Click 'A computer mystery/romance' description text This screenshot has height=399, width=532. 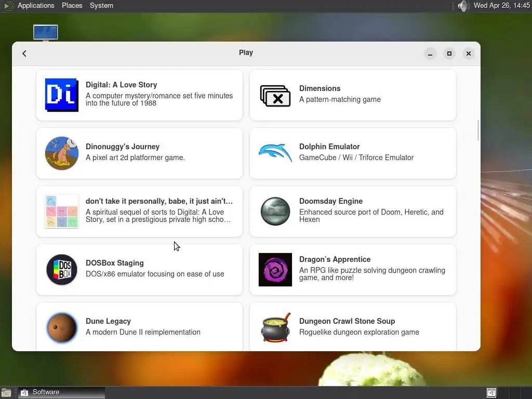159,99
